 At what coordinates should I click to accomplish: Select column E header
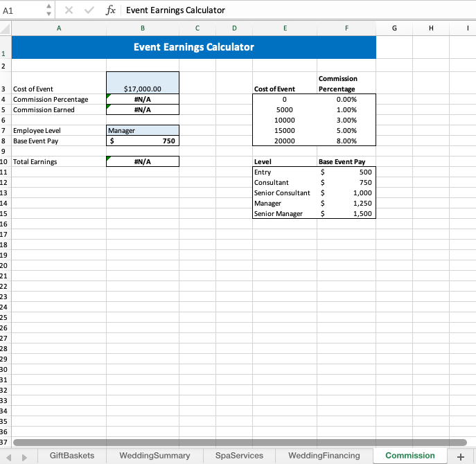coord(285,28)
